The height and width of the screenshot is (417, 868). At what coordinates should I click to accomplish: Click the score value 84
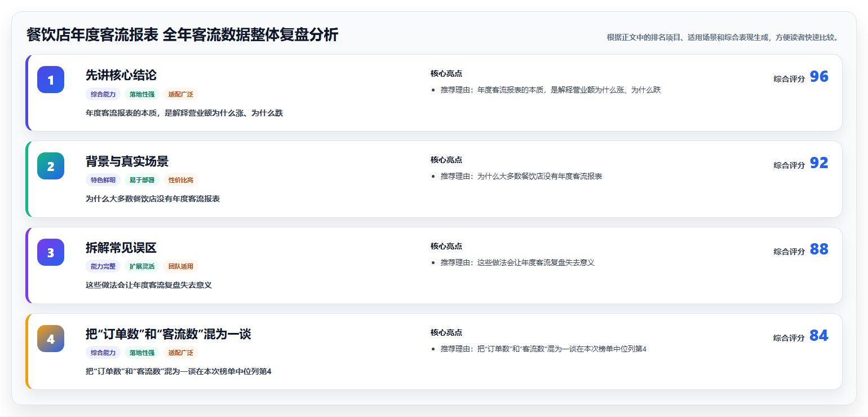pos(819,336)
